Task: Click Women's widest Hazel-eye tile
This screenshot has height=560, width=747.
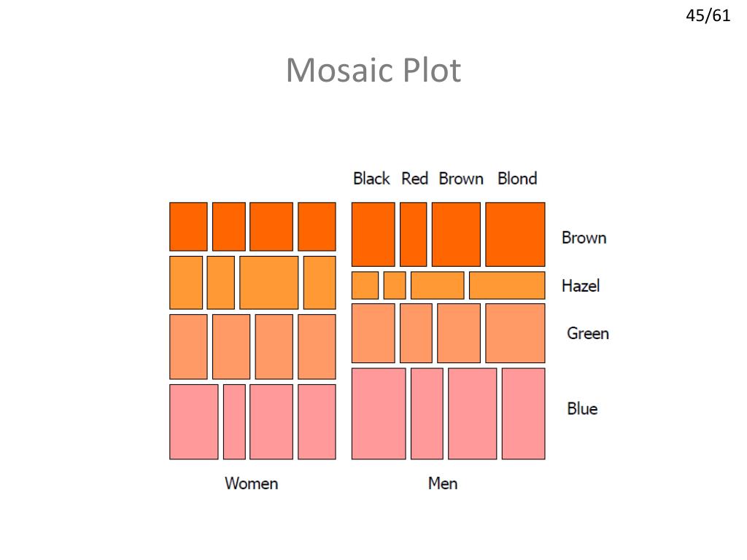Action: pyautogui.click(x=268, y=282)
